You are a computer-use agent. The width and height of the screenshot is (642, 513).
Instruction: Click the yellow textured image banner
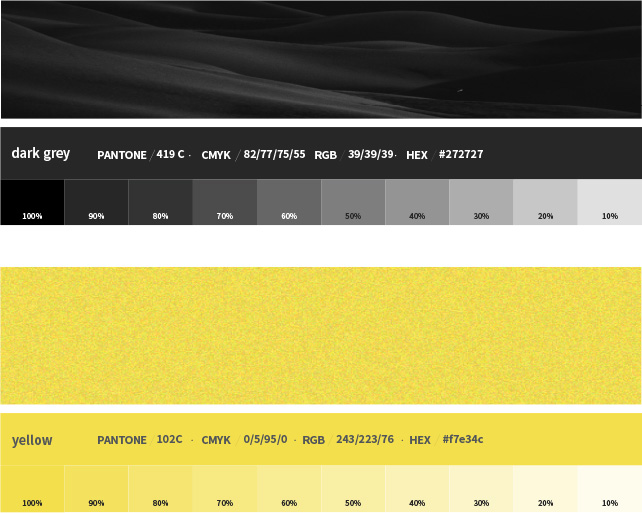pos(321,335)
